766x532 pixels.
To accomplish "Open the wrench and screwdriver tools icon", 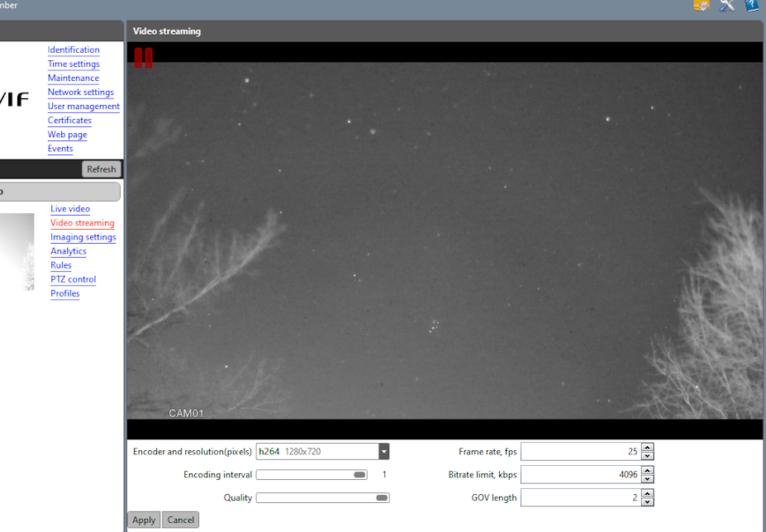I will 727,5.
